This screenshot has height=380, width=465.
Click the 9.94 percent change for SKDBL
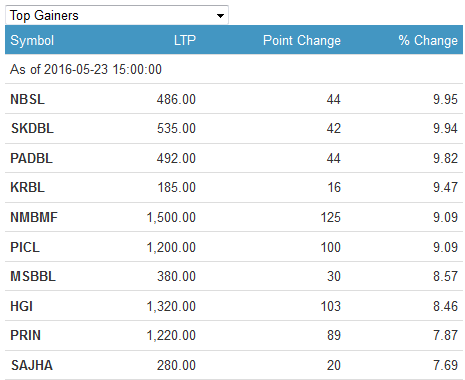[445, 128]
